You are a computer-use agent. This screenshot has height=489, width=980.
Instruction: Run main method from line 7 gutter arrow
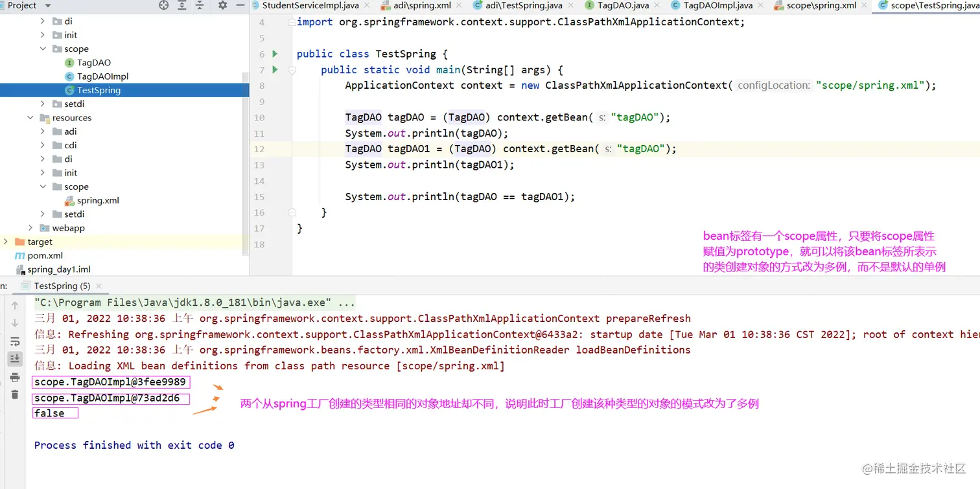coord(275,69)
